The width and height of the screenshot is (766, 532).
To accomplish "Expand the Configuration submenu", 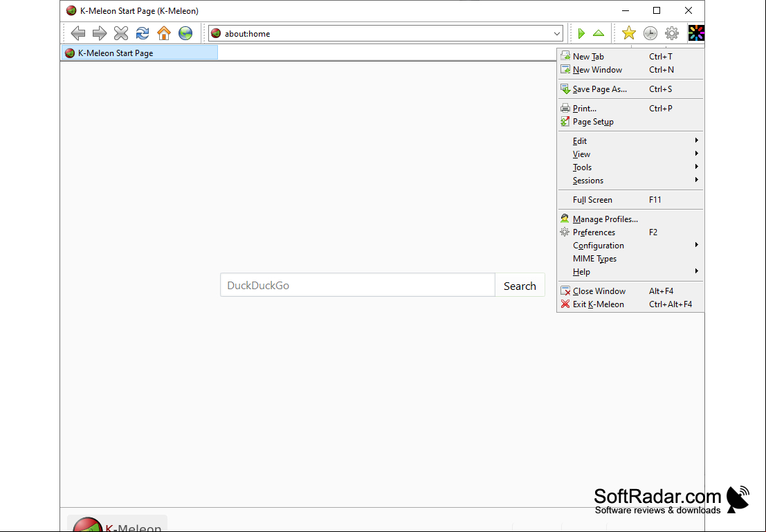I will [x=630, y=245].
